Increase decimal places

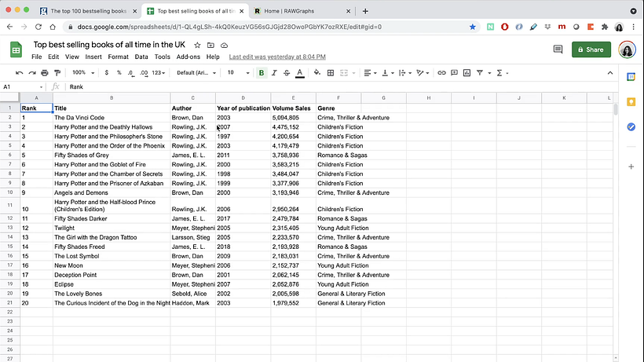click(x=144, y=73)
